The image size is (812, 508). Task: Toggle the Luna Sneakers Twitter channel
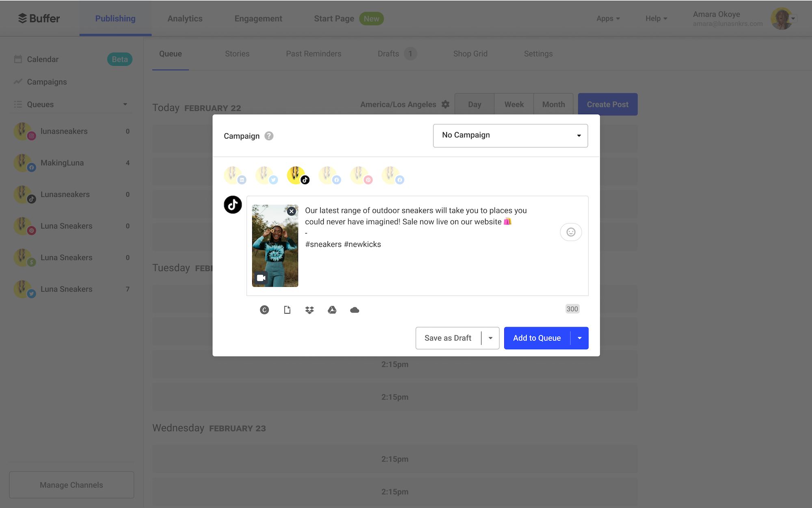tap(266, 174)
